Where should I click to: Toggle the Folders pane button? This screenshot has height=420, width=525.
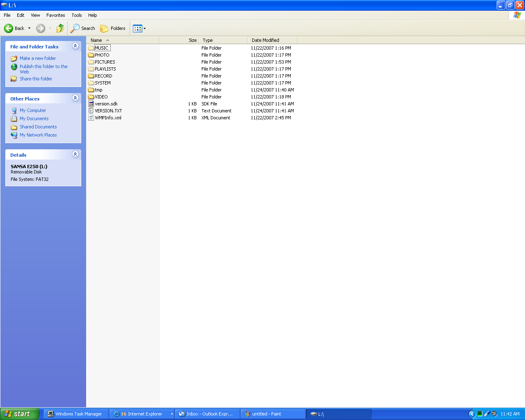[x=113, y=28]
